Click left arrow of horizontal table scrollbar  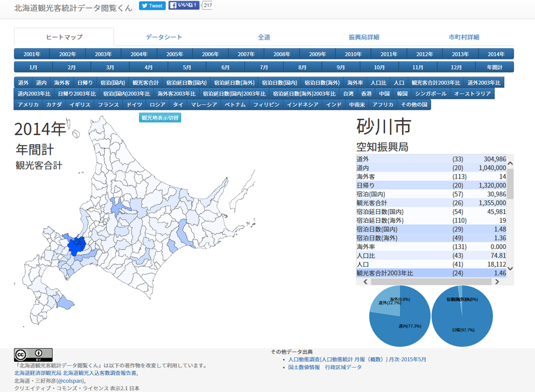tap(365, 282)
